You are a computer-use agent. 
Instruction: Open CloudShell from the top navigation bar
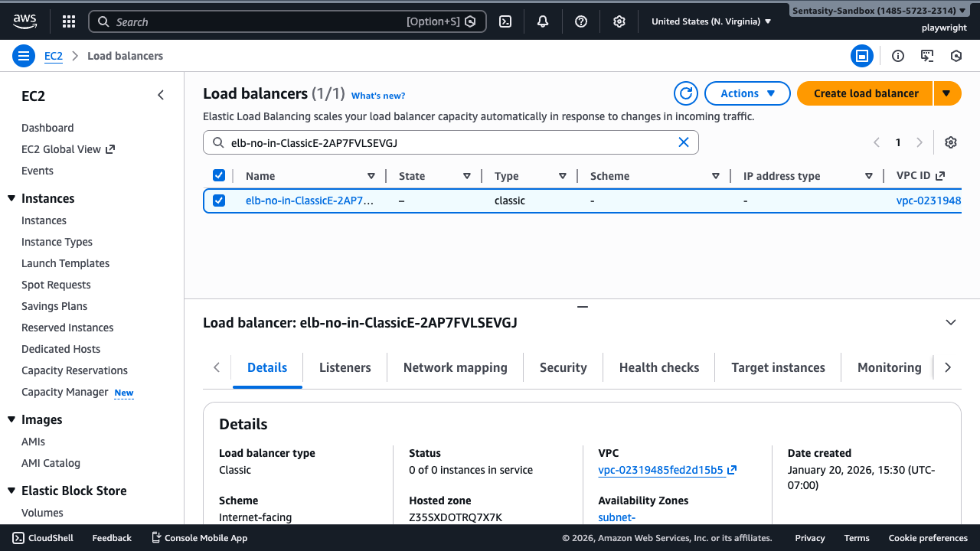[x=505, y=21]
